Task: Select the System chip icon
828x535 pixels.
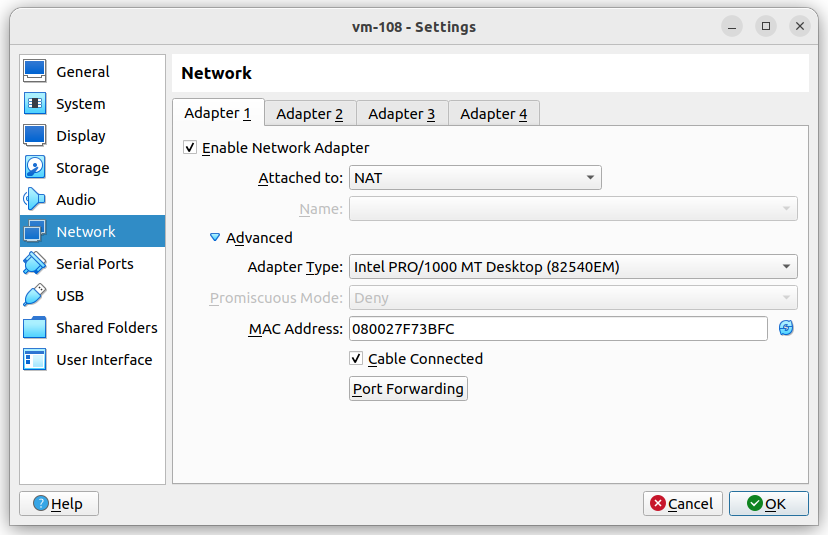Action: click(35, 104)
